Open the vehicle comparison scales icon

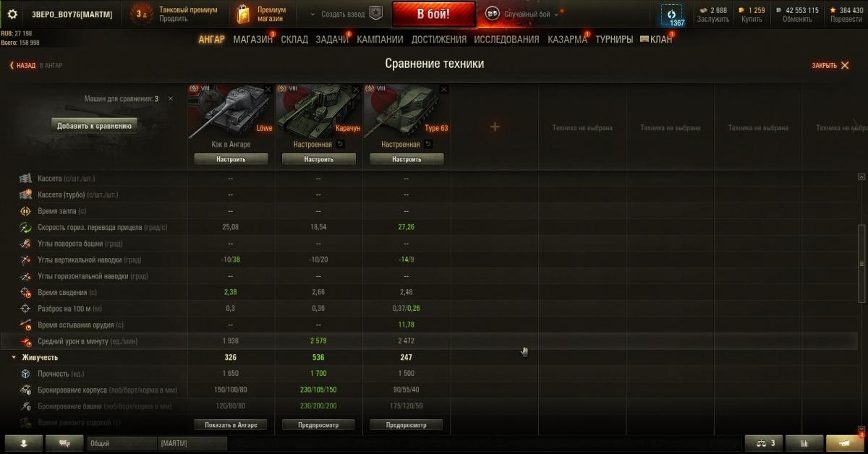(x=763, y=443)
